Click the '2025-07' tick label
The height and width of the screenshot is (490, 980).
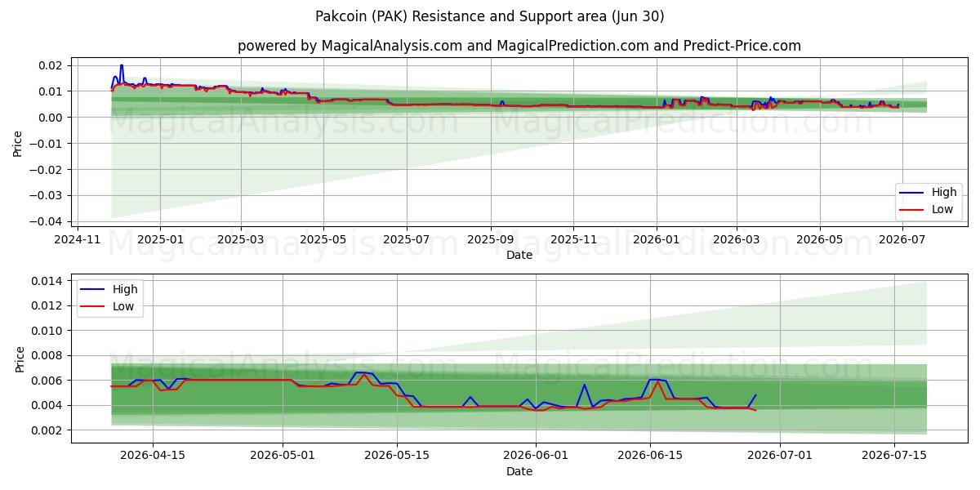tap(406, 239)
